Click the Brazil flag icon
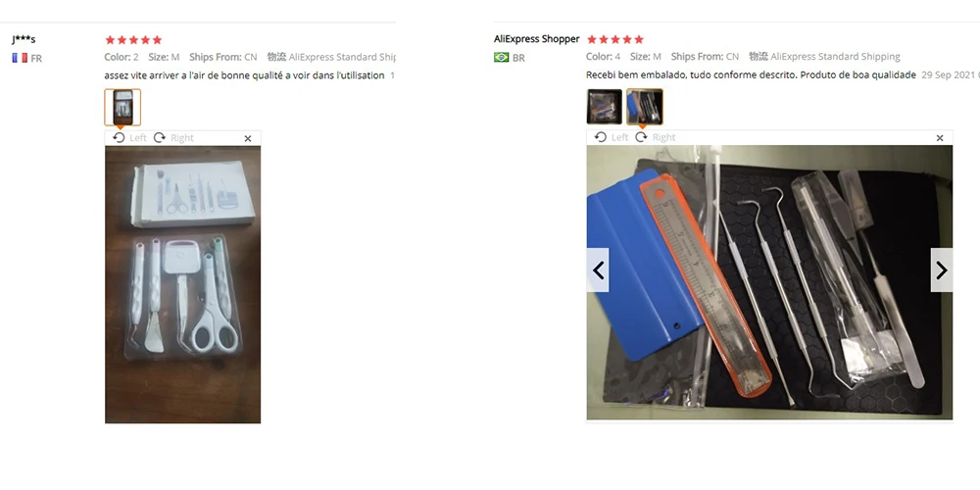The image size is (980, 490). point(501,58)
